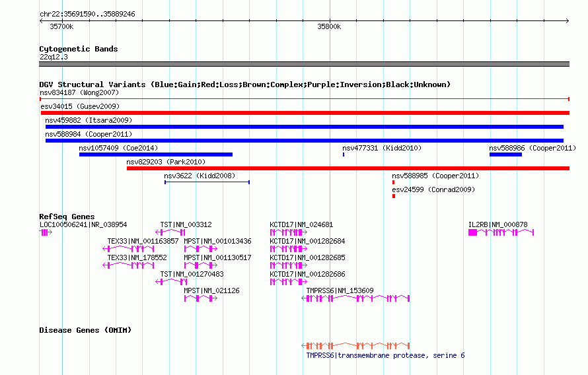Click the chr22:35691590..35889246 coordinates label
The height and width of the screenshot is (375, 588).
87,14
